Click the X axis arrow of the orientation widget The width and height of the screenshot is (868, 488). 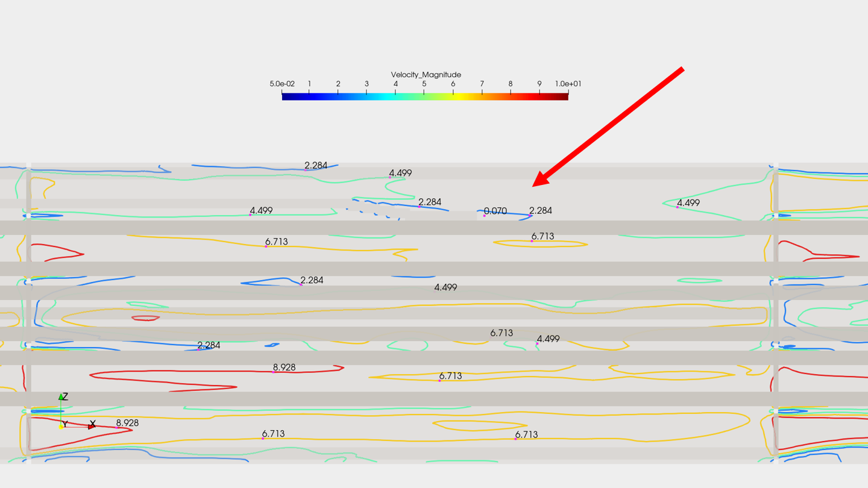click(92, 425)
